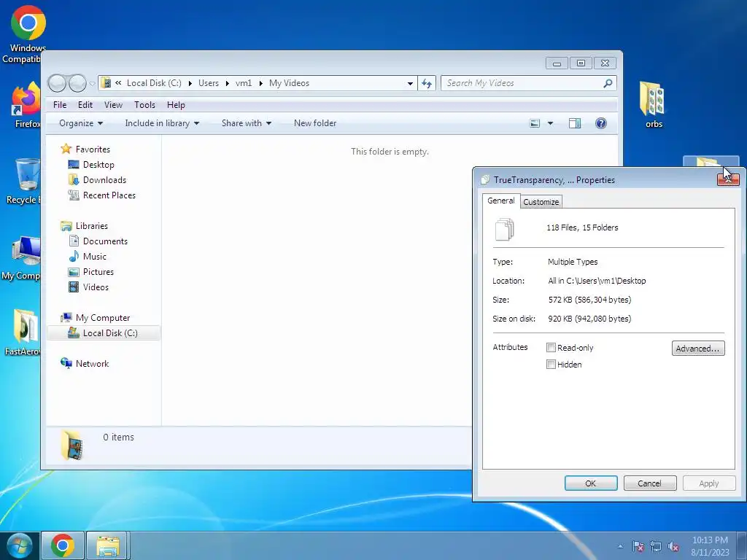
Task: Select Documents library
Action: (105, 241)
